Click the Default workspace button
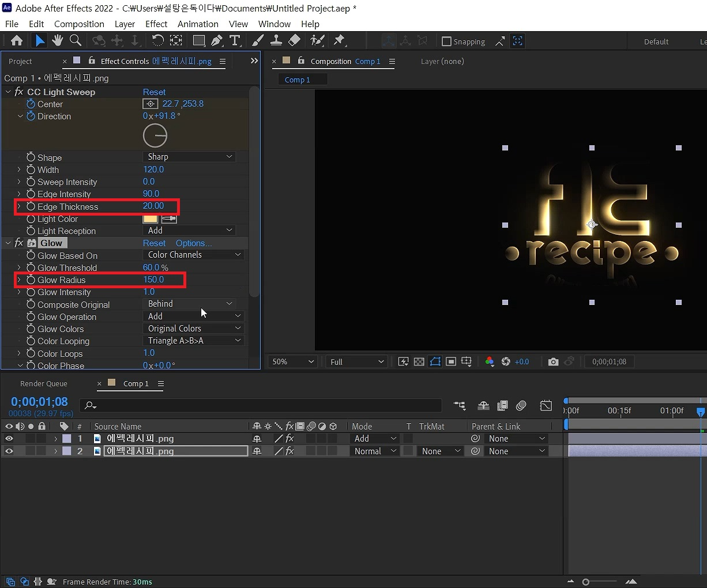 656,42
